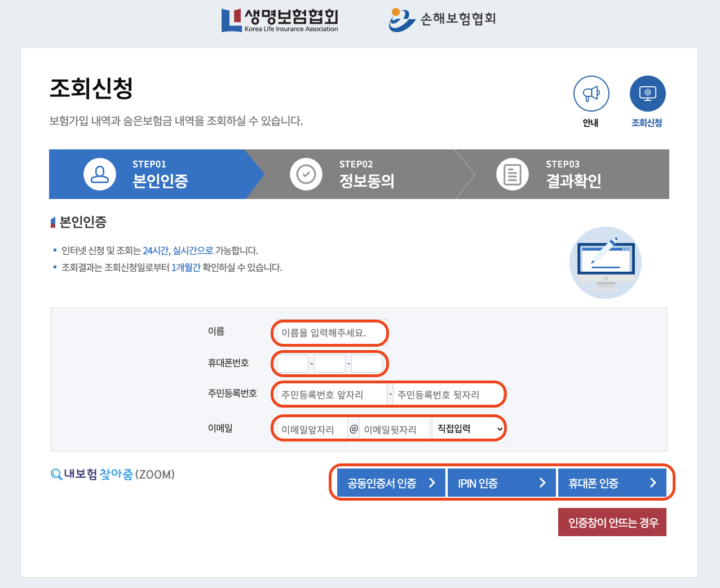720x588 pixels.
Task: Click the 주민등록번호 앞자리 input field
Action: tap(329, 394)
